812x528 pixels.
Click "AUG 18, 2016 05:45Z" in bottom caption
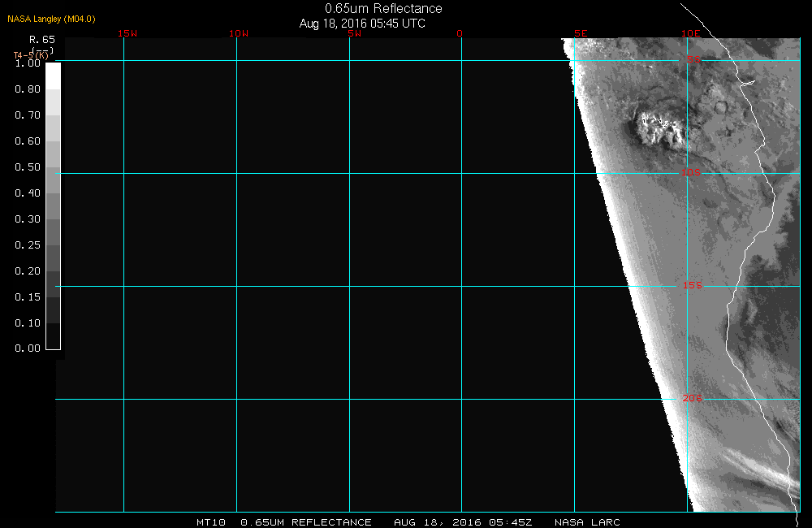coord(463,522)
